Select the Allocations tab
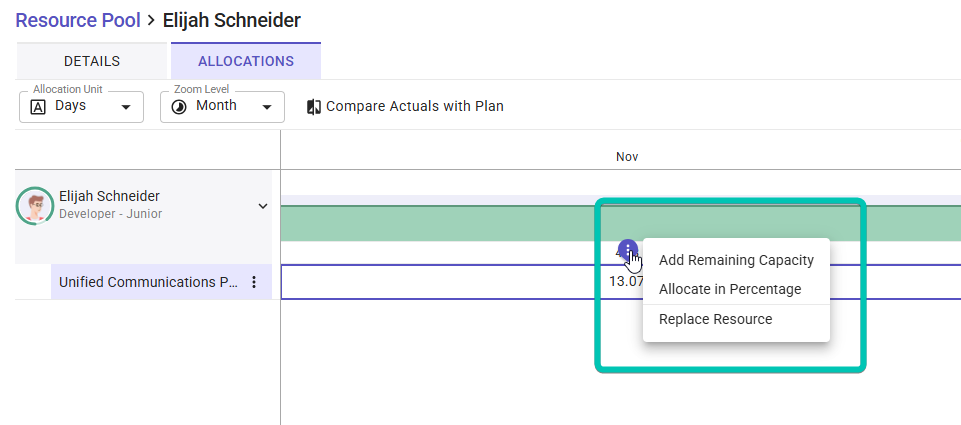Viewport: 961px width, 425px height. pyautogui.click(x=246, y=61)
